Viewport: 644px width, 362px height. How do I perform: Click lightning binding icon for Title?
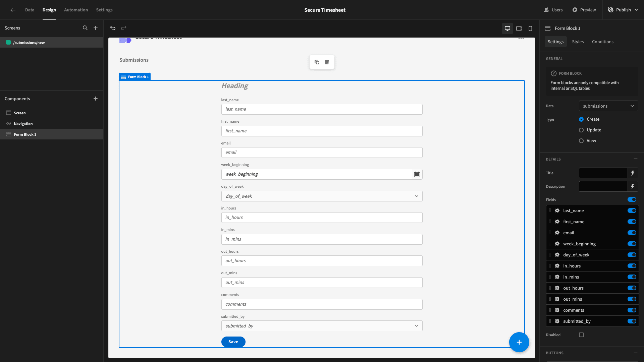(x=633, y=173)
